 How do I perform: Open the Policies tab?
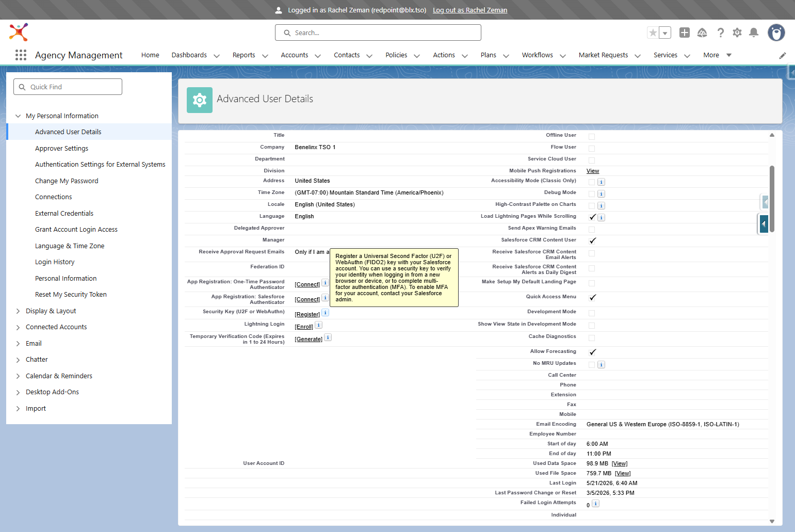396,55
